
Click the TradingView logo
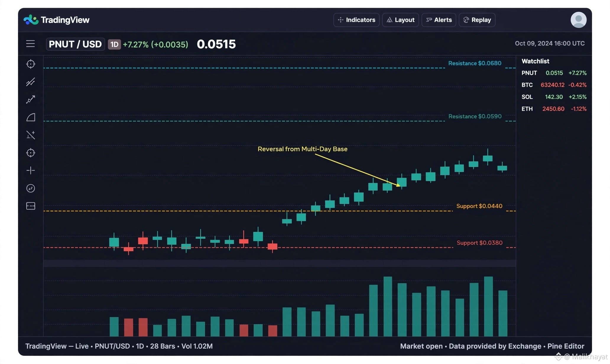(56, 20)
